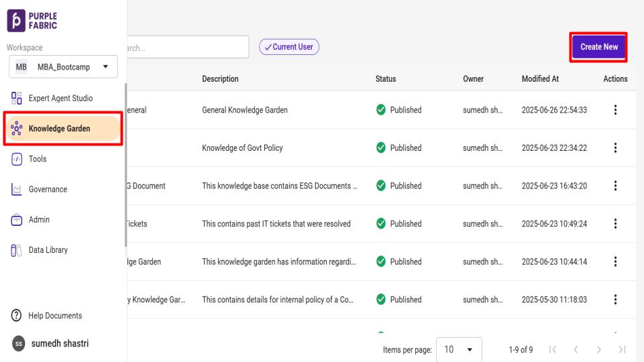Go to the Admin section
Image resolution: width=644 pixels, height=362 pixels.
pos(38,220)
